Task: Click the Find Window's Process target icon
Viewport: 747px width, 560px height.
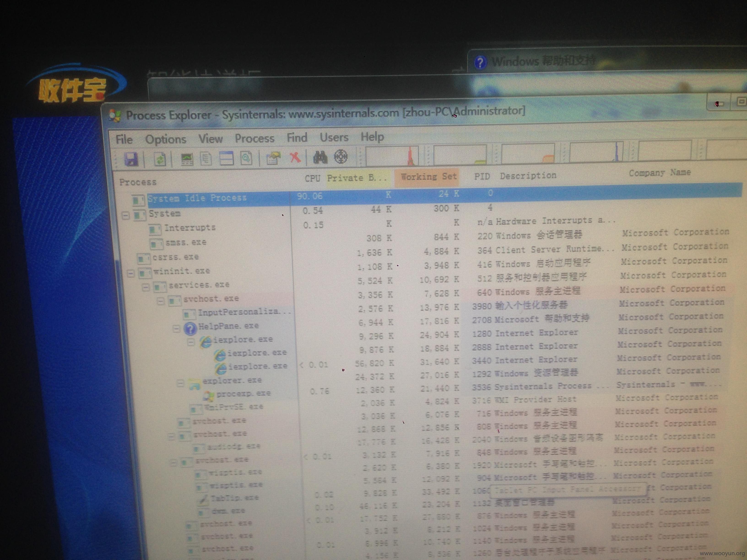Action: click(340, 156)
